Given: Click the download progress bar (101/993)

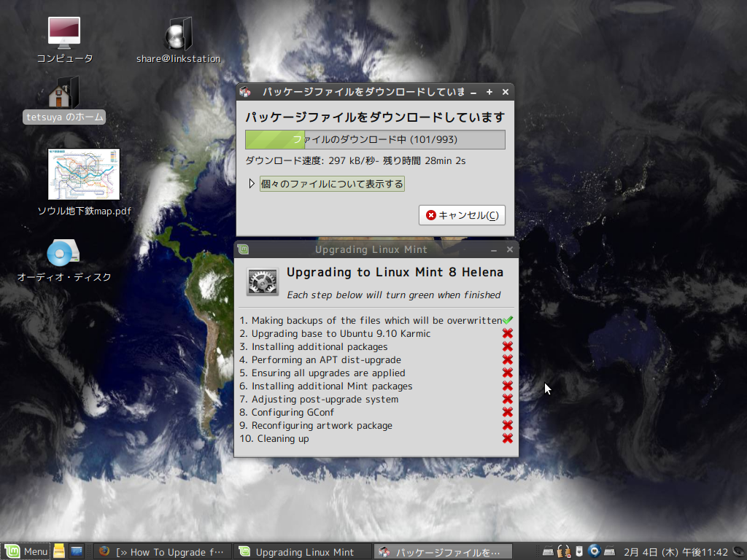Looking at the screenshot, I should pyautogui.click(x=375, y=139).
